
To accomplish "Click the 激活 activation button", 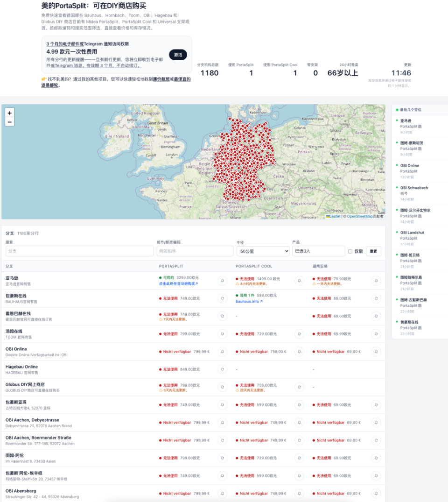I will 178,55.
